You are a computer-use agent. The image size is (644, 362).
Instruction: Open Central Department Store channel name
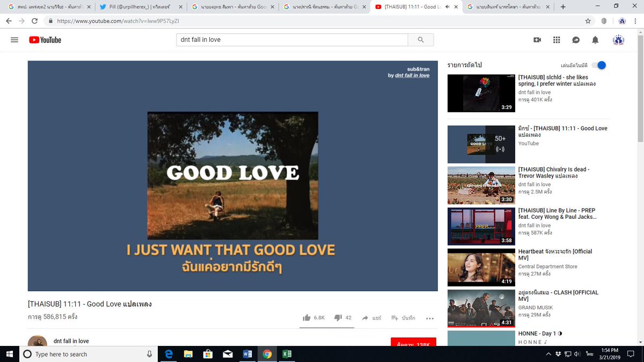pyautogui.click(x=548, y=267)
